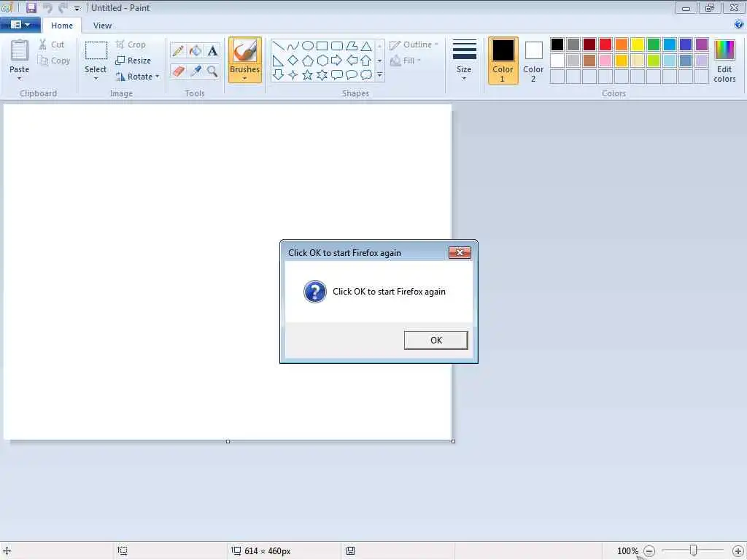Choose the Triangle shape

(x=366, y=46)
